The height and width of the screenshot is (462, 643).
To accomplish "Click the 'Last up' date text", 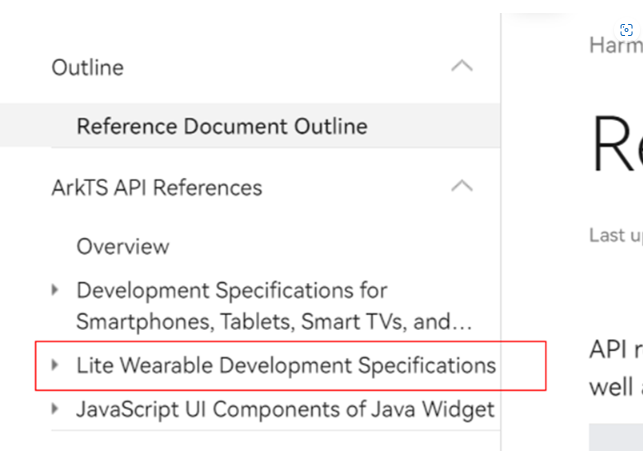I will (615, 235).
